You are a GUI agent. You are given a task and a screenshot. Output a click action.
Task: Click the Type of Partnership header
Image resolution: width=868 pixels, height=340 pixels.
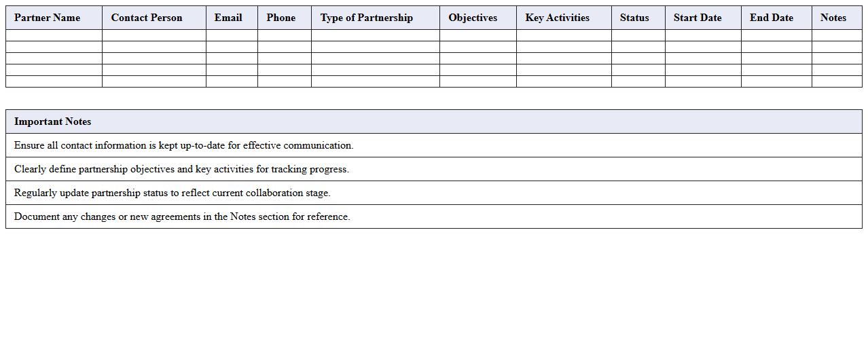pos(367,18)
